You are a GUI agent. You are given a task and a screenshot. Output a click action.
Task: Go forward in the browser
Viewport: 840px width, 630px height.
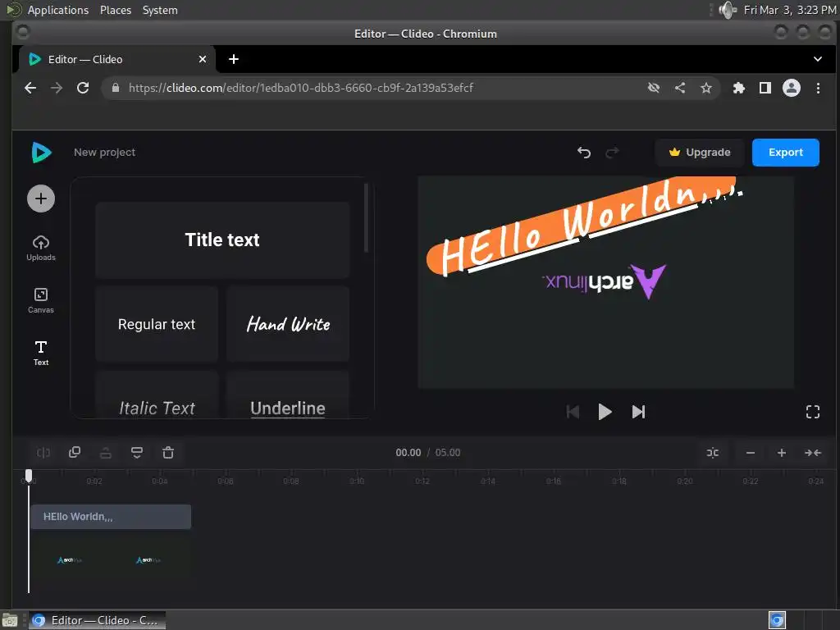click(57, 88)
